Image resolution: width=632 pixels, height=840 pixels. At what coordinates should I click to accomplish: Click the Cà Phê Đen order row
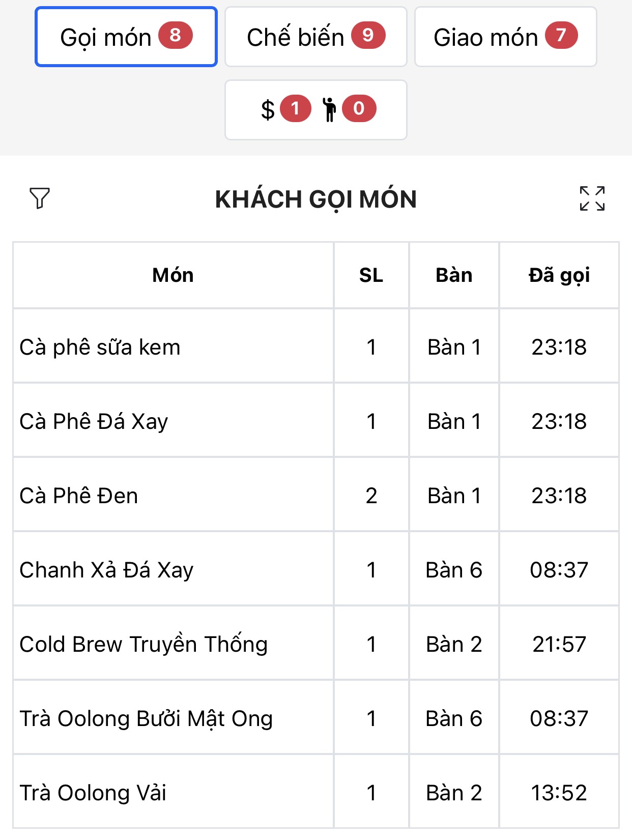point(79,496)
